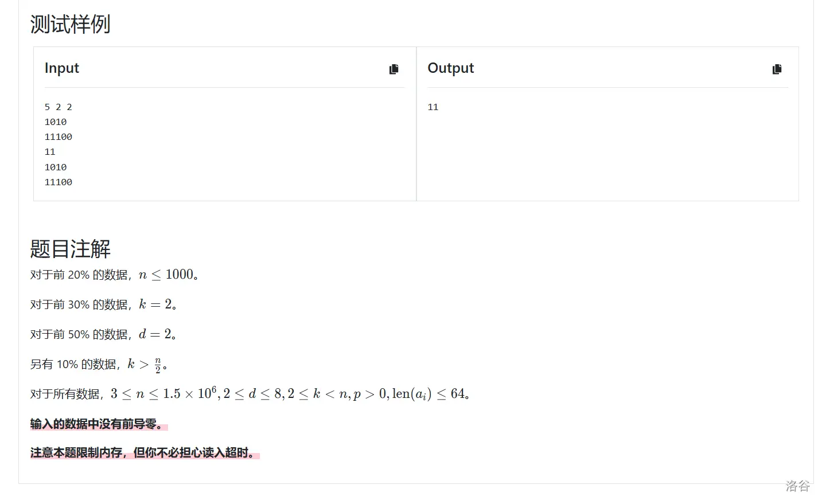Click the "Input" panel heading

click(x=62, y=68)
